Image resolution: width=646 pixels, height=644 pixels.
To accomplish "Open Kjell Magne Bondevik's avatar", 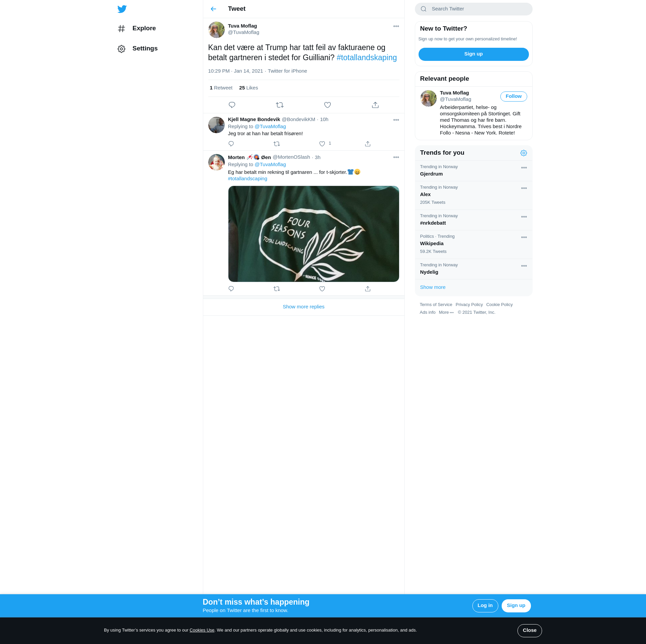I will pos(216,125).
